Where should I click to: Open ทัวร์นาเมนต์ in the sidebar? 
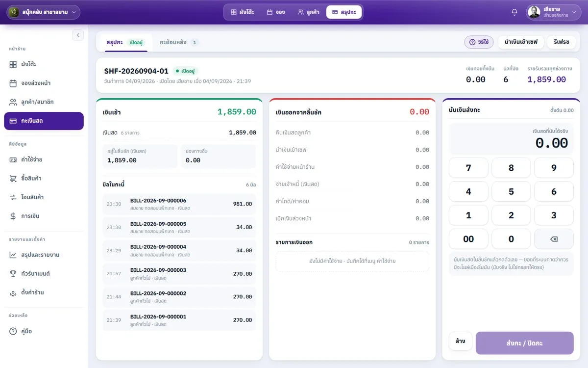click(x=44, y=273)
